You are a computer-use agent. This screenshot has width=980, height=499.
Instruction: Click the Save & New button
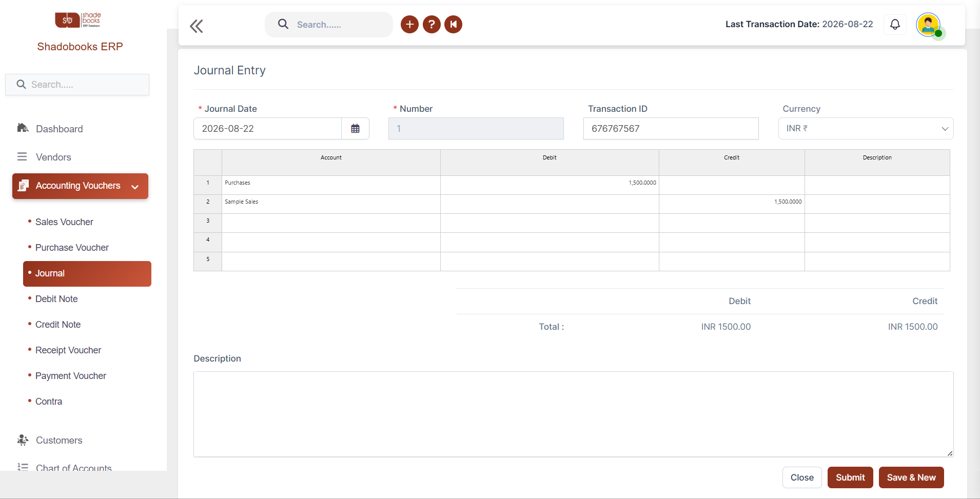click(x=911, y=477)
